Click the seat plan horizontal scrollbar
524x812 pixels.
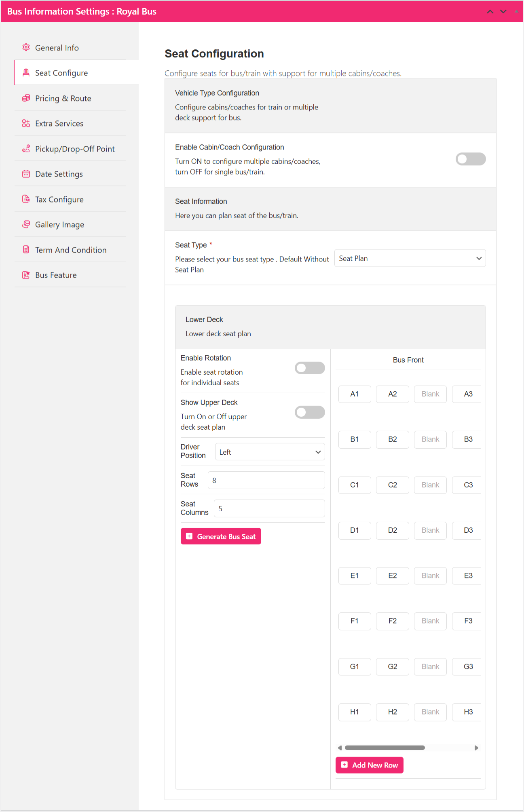[x=385, y=748]
